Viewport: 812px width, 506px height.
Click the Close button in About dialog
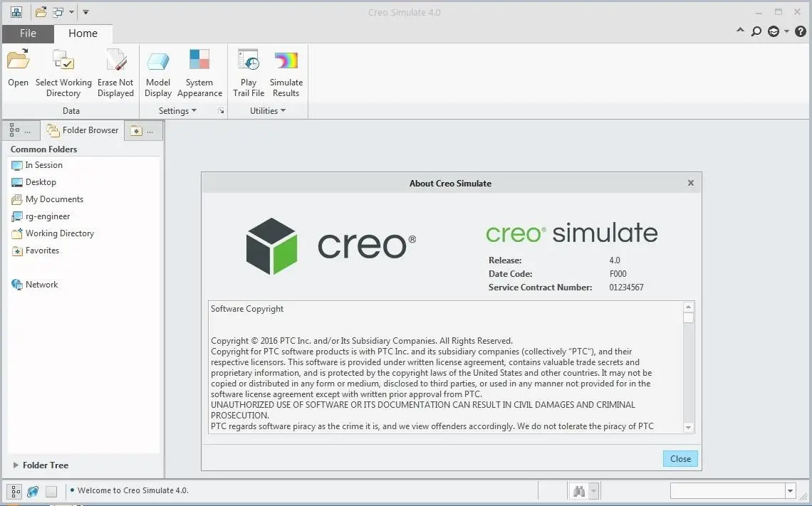pos(680,459)
